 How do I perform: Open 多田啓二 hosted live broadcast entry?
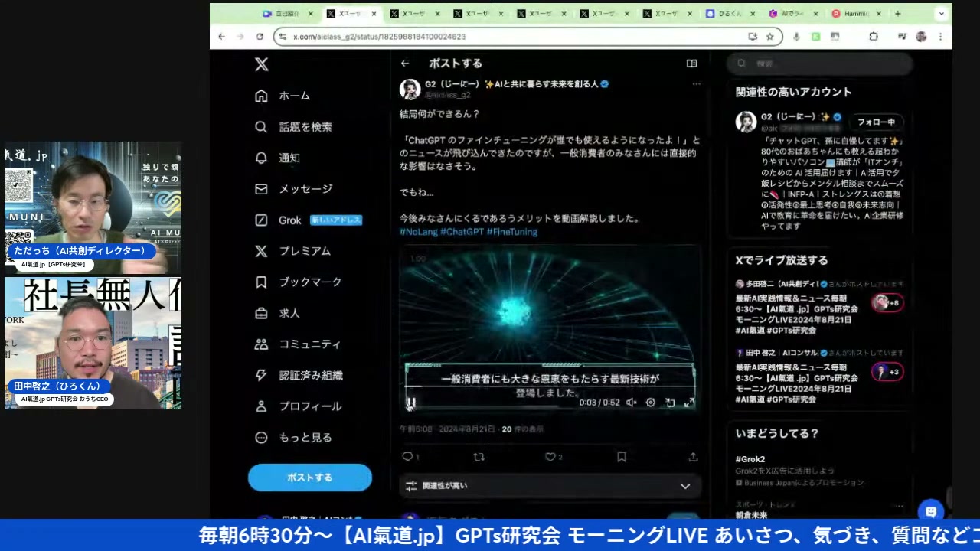pyautogui.click(x=820, y=308)
